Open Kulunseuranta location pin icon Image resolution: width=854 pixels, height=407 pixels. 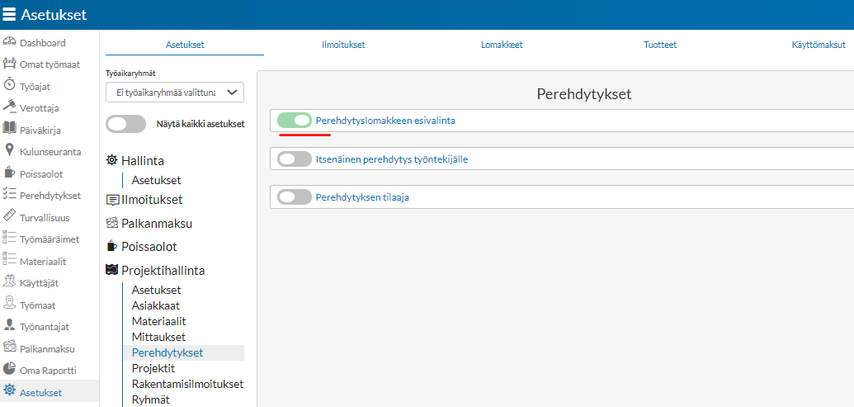(x=10, y=151)
